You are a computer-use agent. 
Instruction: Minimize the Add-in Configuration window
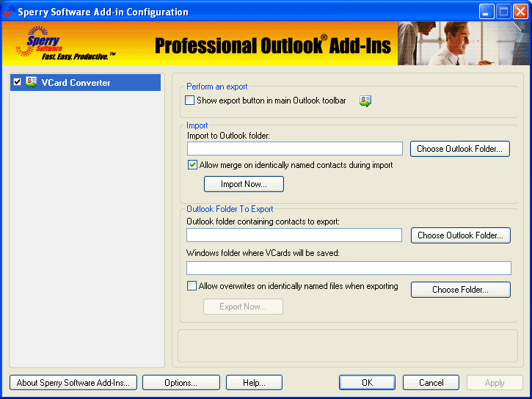click(487, 12)
